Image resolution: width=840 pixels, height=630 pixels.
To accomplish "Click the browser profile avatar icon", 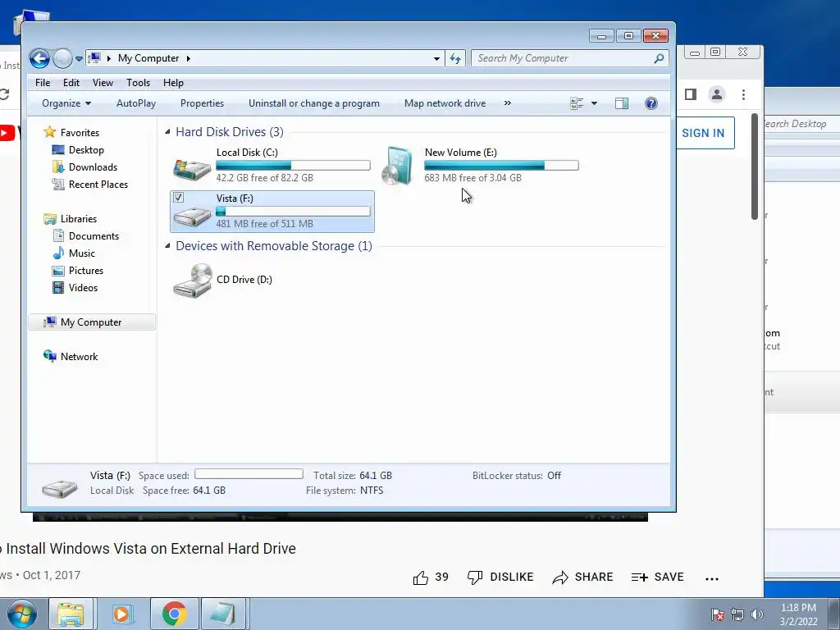I will coord(717,94).
